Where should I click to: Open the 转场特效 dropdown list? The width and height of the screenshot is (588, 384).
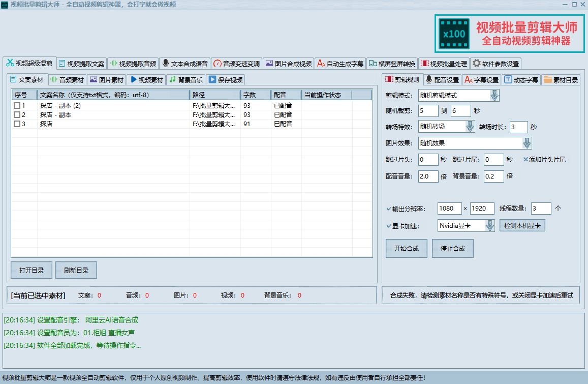click(470, 127)
